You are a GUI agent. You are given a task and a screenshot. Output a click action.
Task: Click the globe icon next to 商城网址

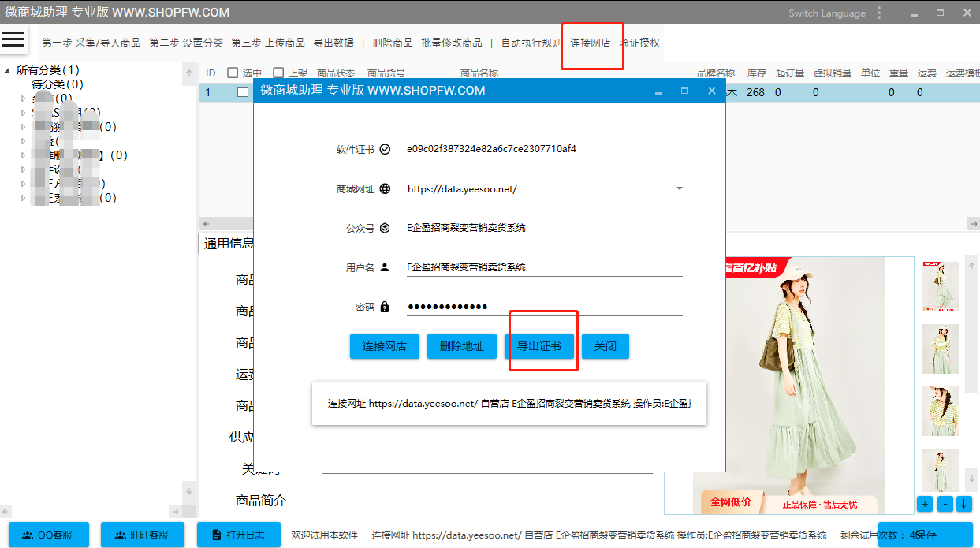click(385, 188)
